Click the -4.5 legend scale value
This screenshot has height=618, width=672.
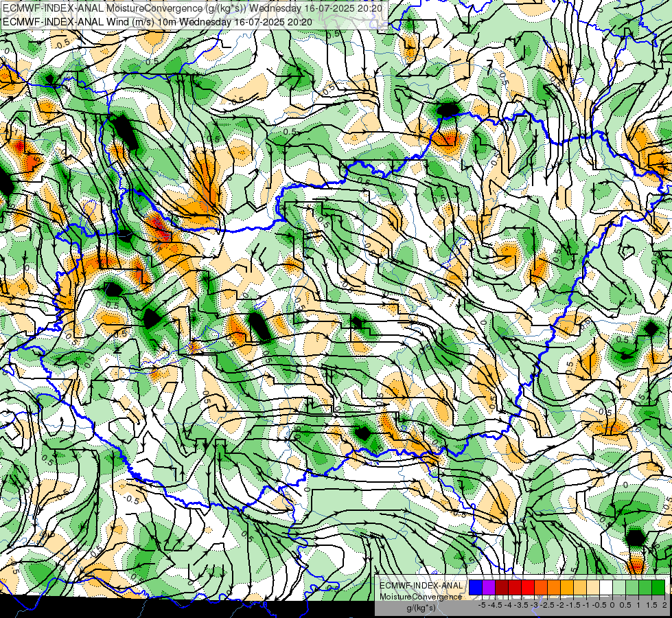(x=495, y=605)
